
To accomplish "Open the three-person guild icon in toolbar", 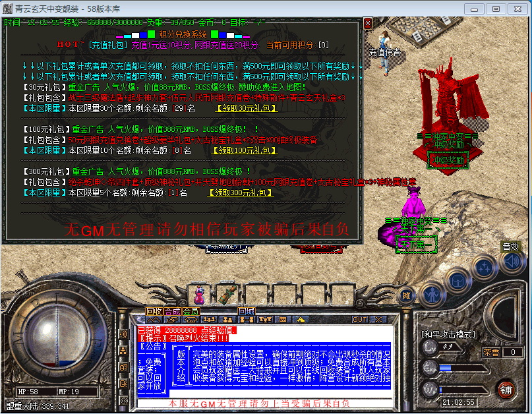I will 209,320.
